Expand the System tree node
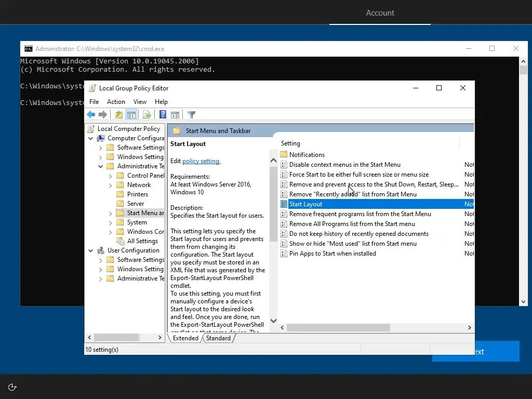Screen dimensions: 532x399 click(110, 222)
